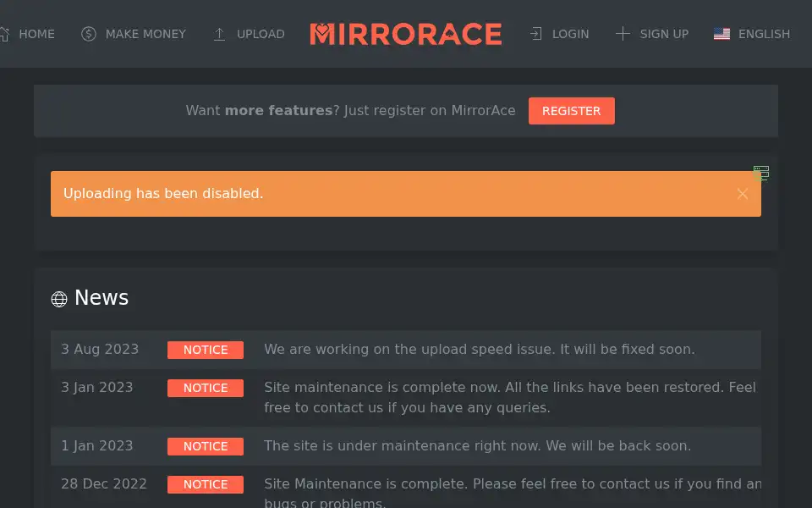Screen dimensions: 812x508
Task: Open the SIGN UP page
Action: [664, 34]
